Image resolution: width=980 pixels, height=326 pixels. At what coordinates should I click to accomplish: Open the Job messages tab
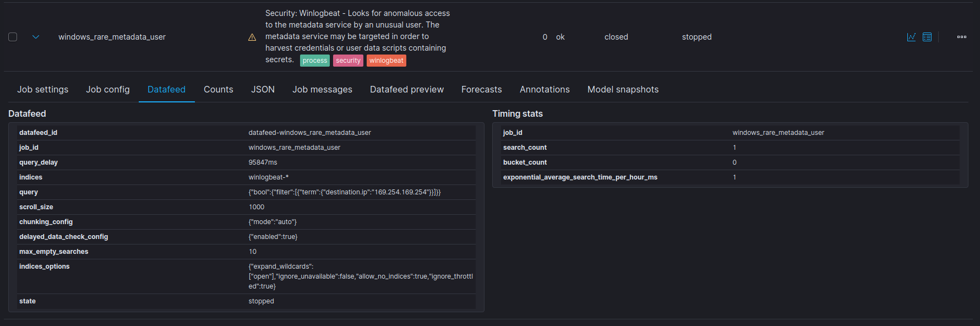point(322,89)
